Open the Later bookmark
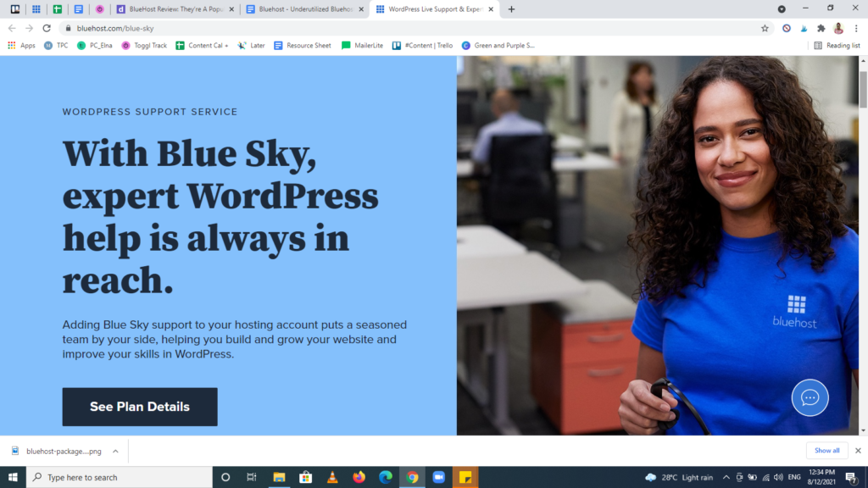The height and width of the screenshot is (488, 868). [251, 46]
